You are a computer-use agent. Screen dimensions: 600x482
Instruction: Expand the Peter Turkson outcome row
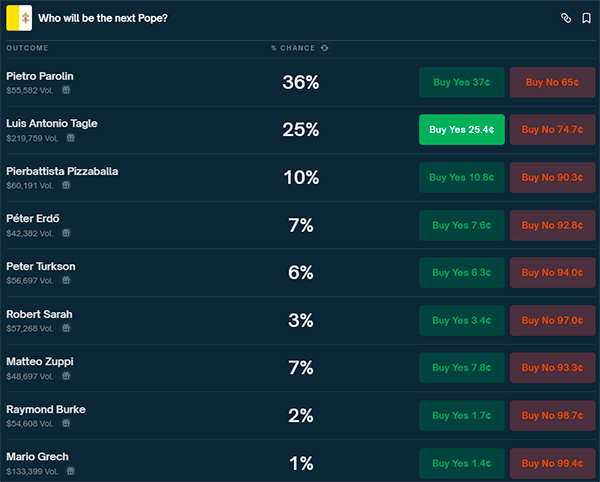pos(200,272)
